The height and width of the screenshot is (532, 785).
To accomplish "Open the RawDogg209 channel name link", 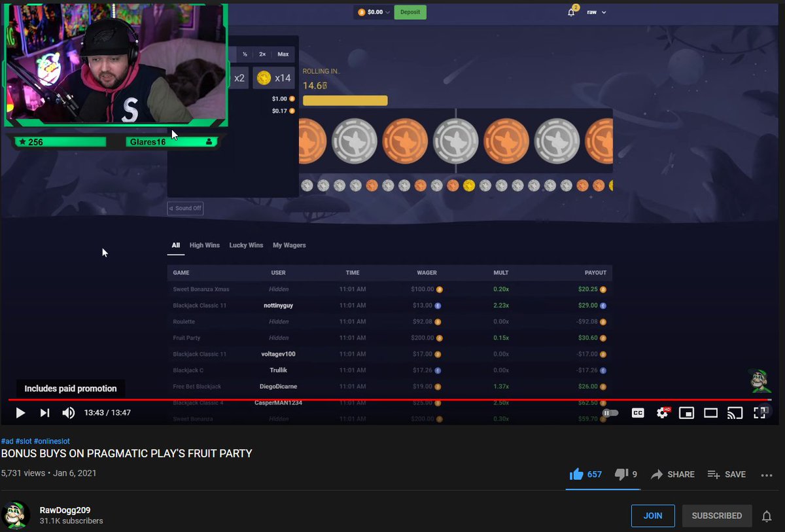I will [x=65, y=510].
